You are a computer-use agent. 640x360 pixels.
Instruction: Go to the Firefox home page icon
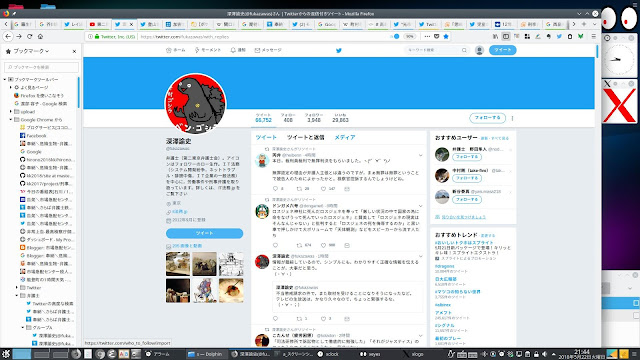tap(40, 36)
